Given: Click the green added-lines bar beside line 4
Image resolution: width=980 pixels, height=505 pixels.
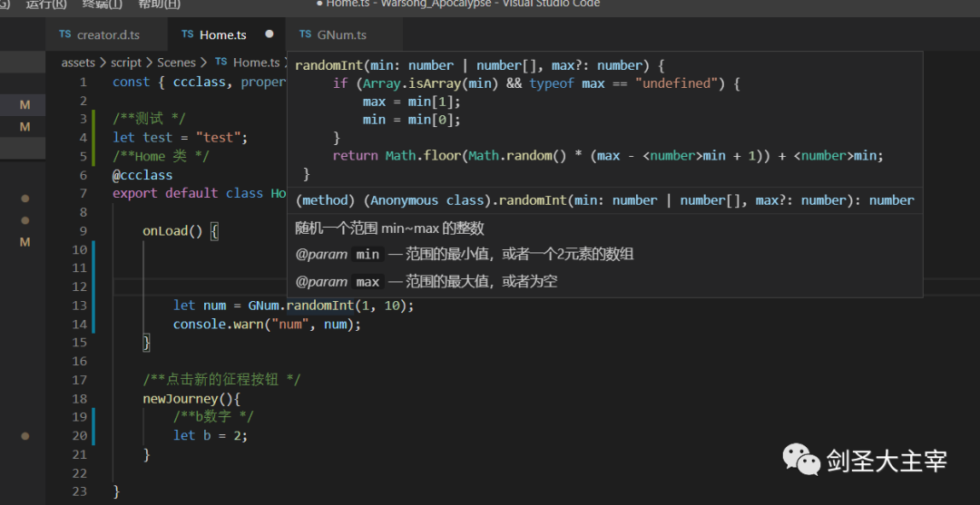Looking at the screenshot, I should click(x=93, y=137).
